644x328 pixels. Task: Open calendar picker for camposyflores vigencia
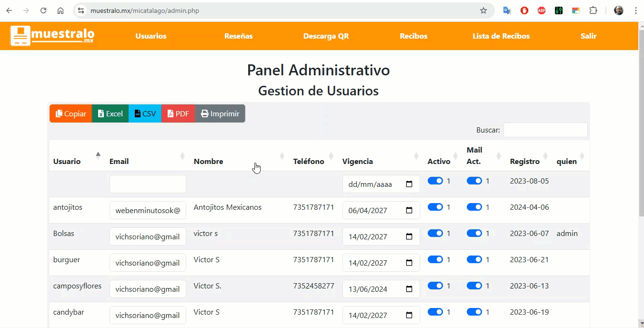[409, 289]
